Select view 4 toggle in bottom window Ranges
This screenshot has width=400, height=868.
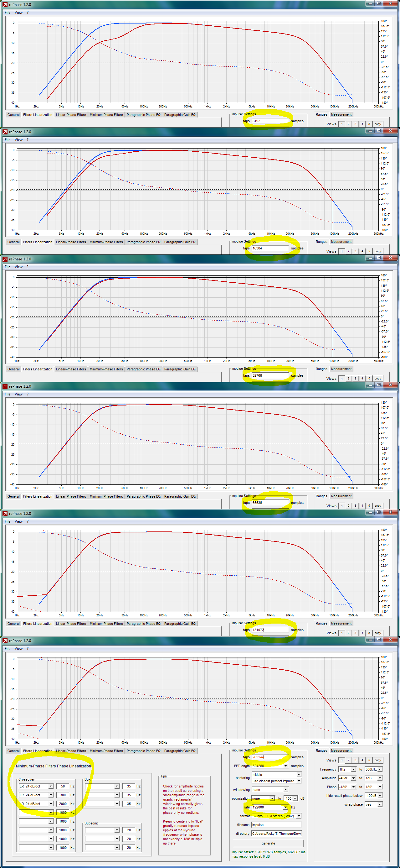(x=362, y=760)
